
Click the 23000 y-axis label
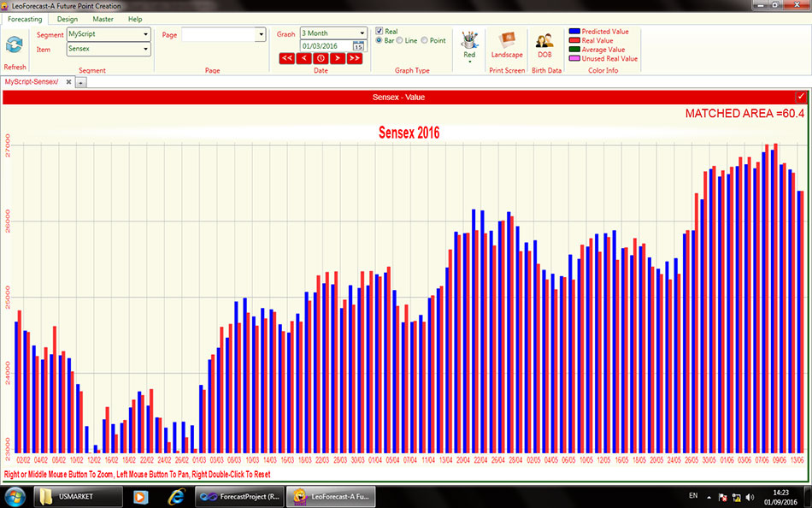[x=7, y=449]
